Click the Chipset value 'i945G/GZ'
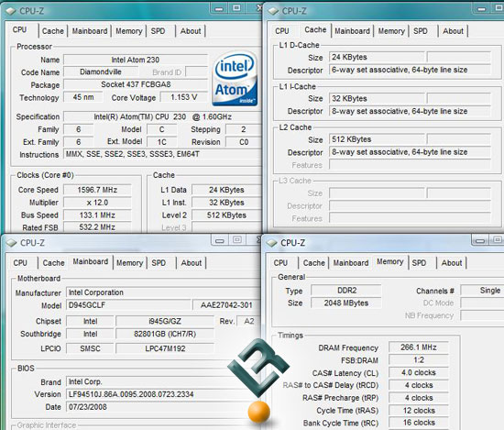The image size is (504, 430). coord(165,321)
